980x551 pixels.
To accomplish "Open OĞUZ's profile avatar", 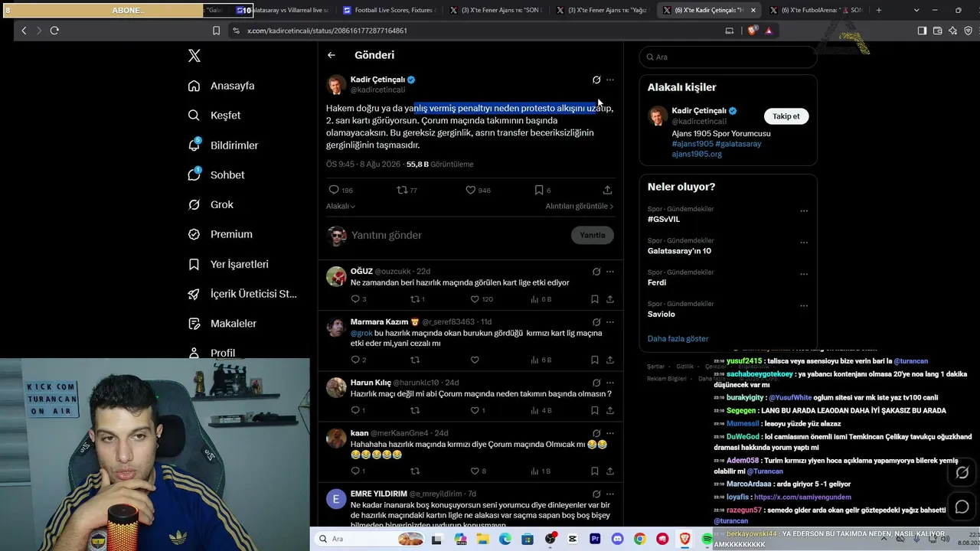I will point(336,276).
